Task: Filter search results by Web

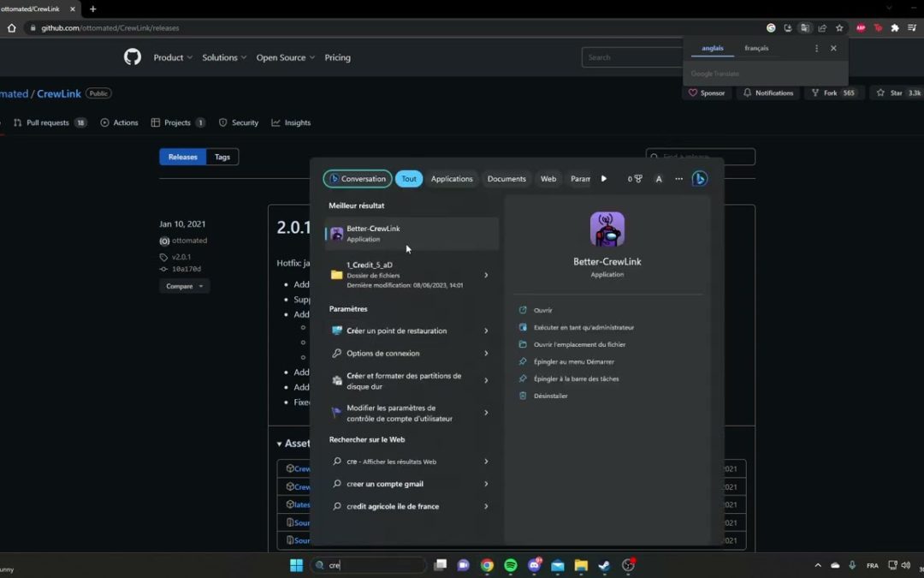Action: [x=548, y=179]
